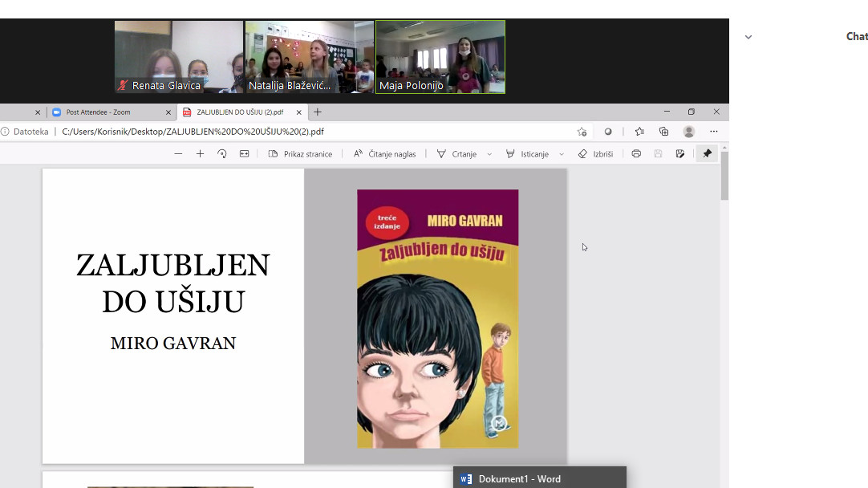Open Prikaz stranice page view
868x488 pixels.
[x=300, y=154]
